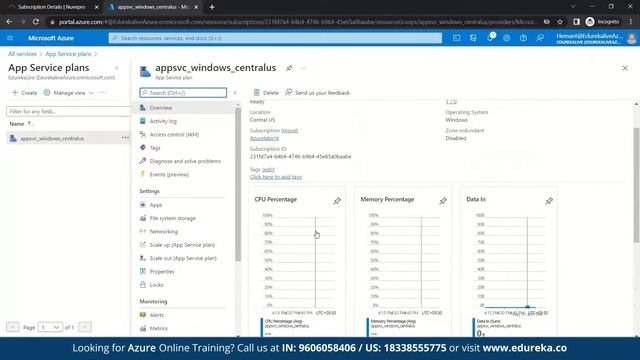Click the subscription (move) link
This screenshot has width=640, height=360.
pos(289,131)
